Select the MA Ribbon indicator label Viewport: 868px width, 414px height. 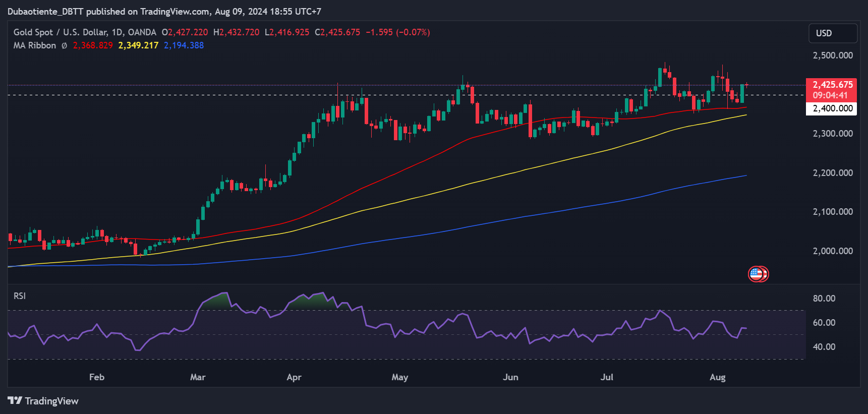pyautogui.click(x=35, y=45)
